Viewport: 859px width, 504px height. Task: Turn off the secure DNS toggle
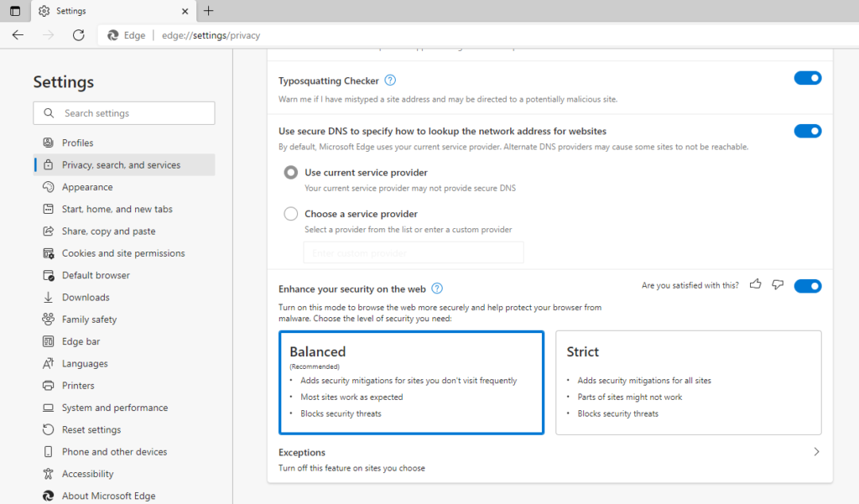click(807, 131)
